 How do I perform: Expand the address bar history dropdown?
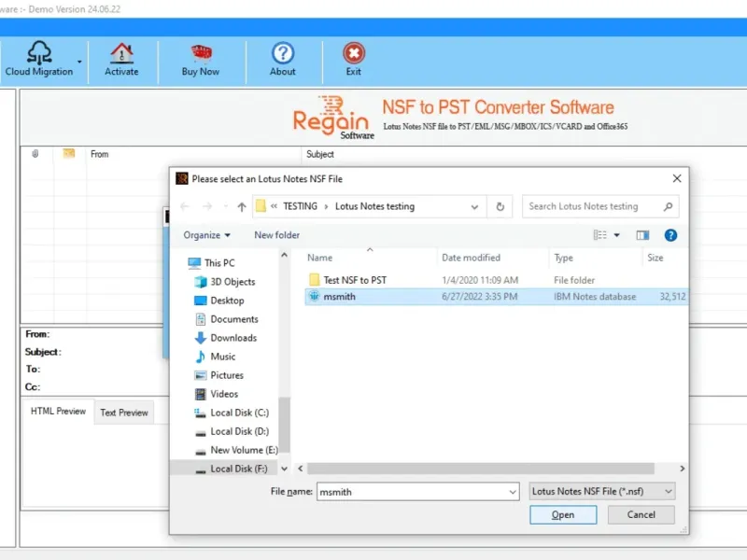[474, 206]
